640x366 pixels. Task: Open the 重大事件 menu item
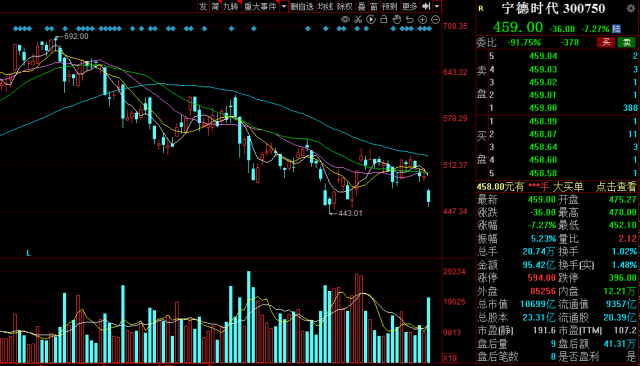[260, 6]
